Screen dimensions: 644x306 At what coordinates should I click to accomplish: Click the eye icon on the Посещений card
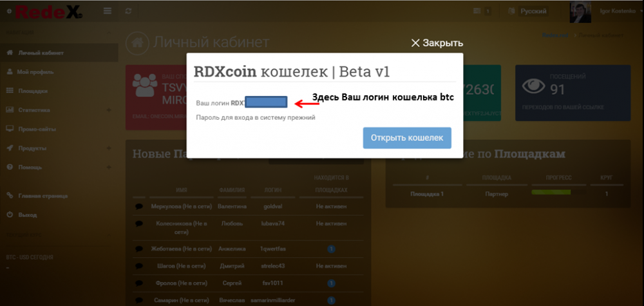pos(533,86)
